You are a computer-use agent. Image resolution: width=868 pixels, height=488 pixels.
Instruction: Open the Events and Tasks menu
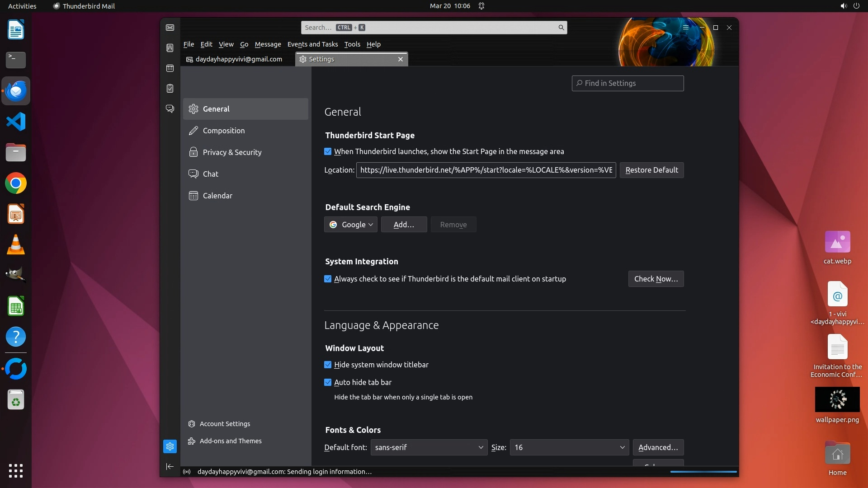tap(312, 44)
